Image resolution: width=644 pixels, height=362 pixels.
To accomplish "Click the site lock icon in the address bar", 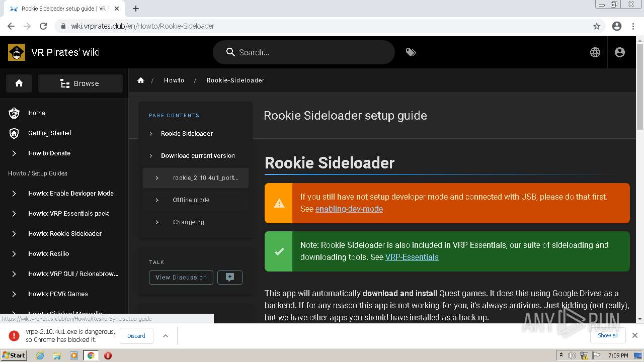I will click(x=63, y=26).
